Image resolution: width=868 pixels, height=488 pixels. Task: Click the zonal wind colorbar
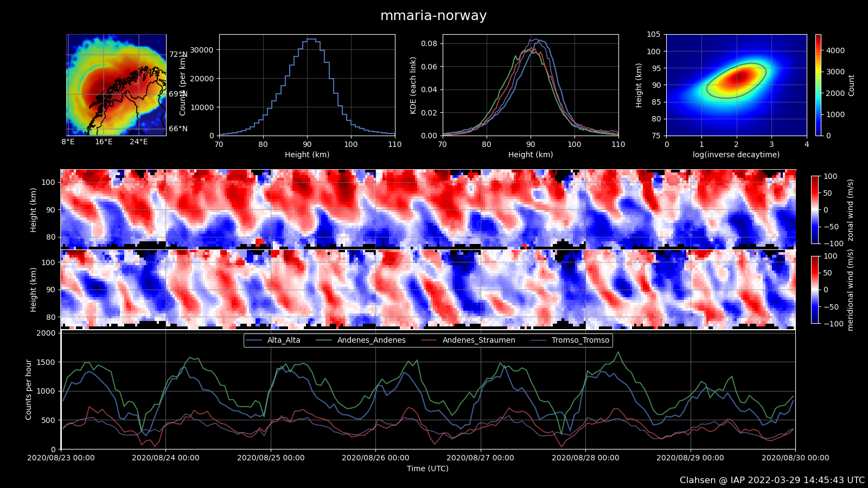815,210
